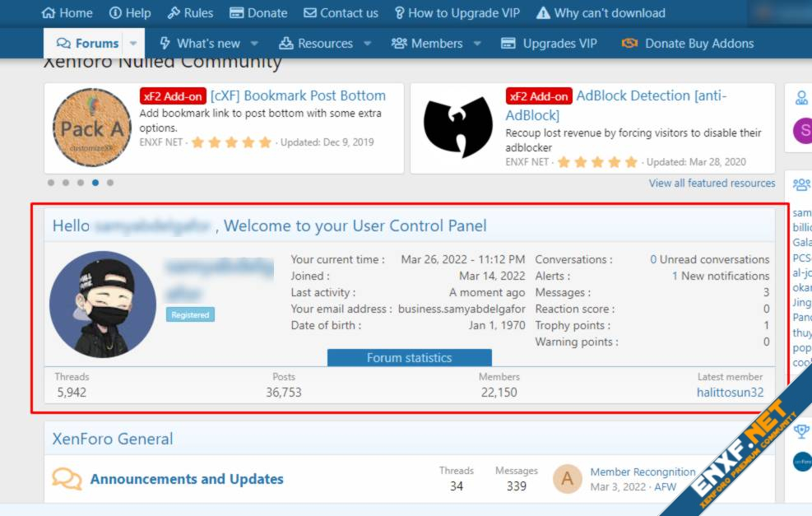This screenshot has width=812, height=516.
Task: Switch to the Forums tab
Action: coord(87,44)
